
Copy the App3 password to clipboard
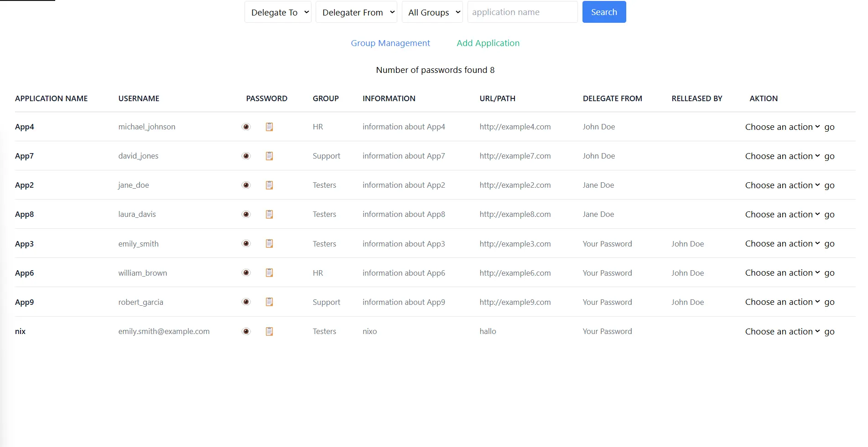click(x=270, y=243)
